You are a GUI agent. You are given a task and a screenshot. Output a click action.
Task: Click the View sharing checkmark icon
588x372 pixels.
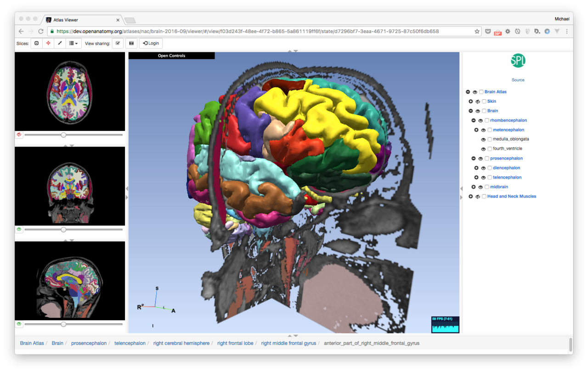pyautogui.click(x=118, y=43)
